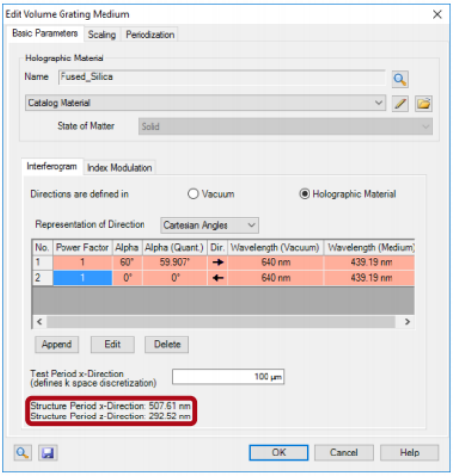454x476 pixels.
Task: Click the Delete button
Action: tap(167, 344)
